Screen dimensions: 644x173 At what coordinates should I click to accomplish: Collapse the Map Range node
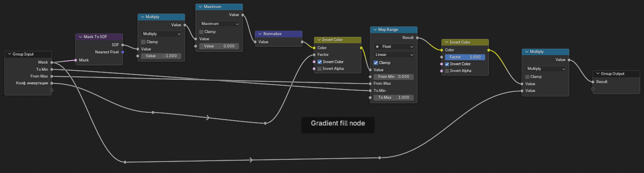point(374,30)
